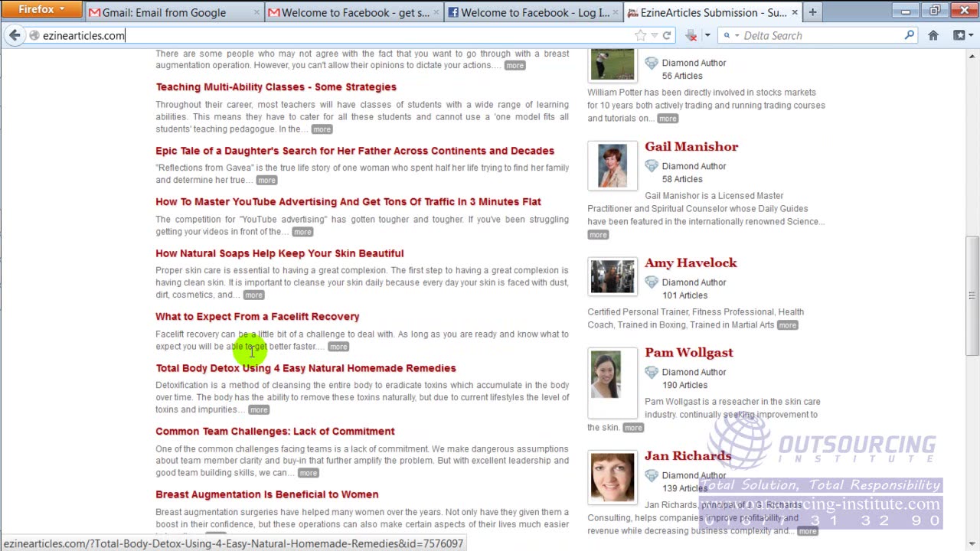
Task: Open Breast Augmentation Is Beneficial to Women article
Action: [x=266, y=494]
